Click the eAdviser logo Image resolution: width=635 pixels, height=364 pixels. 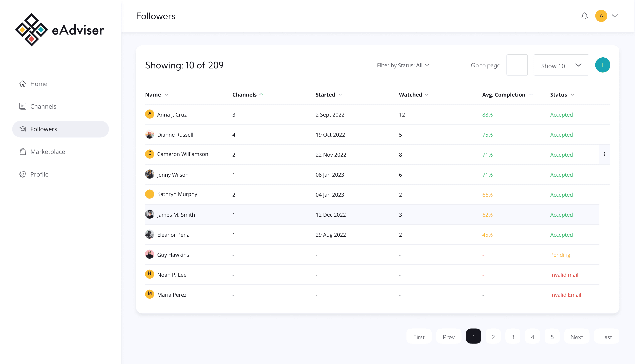[60, 29]
